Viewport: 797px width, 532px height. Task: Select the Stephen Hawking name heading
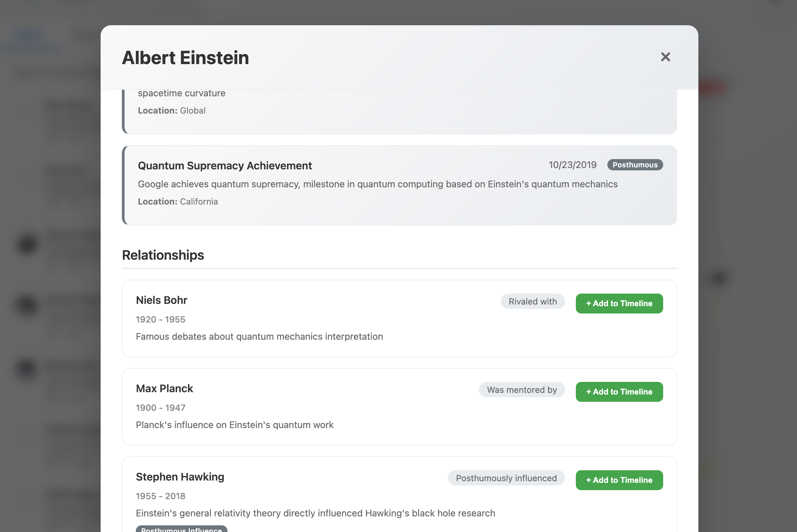(x=180, y=477)
